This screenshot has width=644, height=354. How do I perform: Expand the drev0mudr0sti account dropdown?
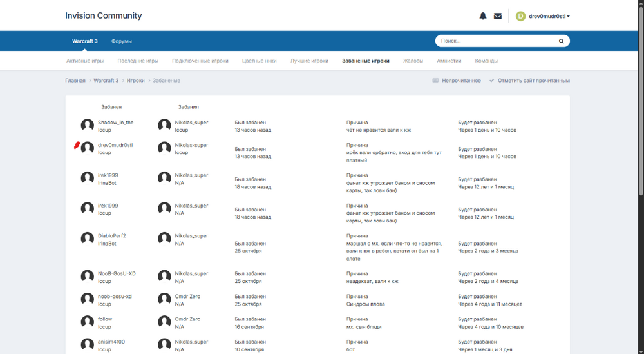click(x=549, y=16)
